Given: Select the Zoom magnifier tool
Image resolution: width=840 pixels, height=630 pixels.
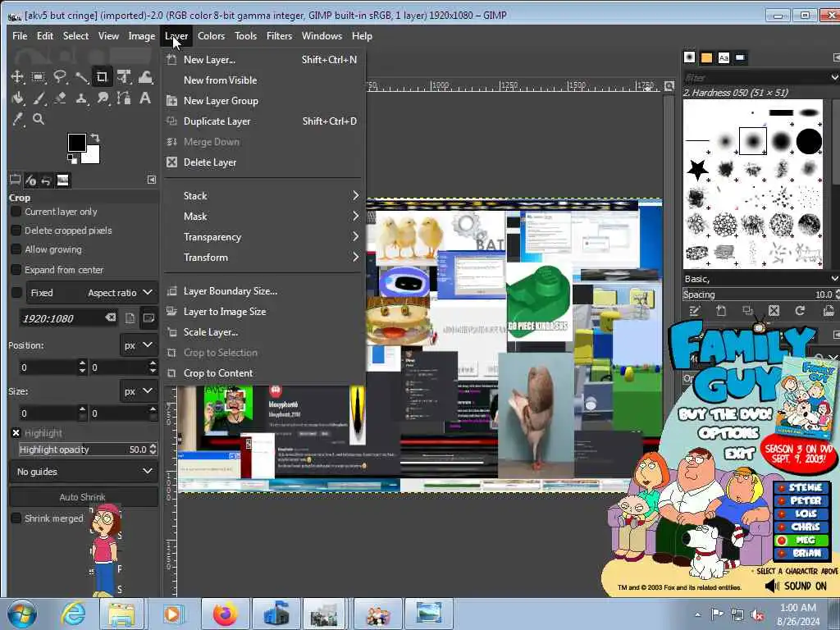Looking at the screenshot, I should click(39, 119).
